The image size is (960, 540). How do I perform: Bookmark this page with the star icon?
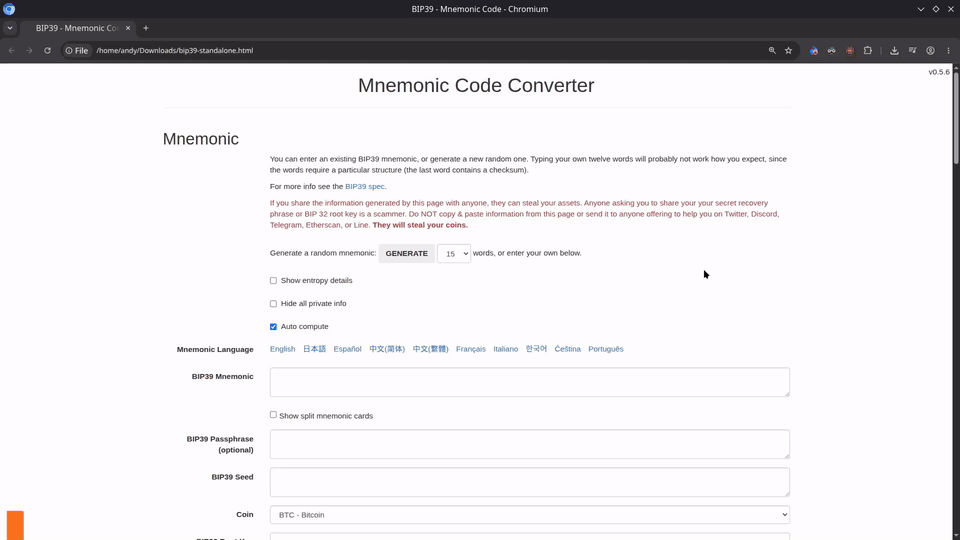click(789, 50)
